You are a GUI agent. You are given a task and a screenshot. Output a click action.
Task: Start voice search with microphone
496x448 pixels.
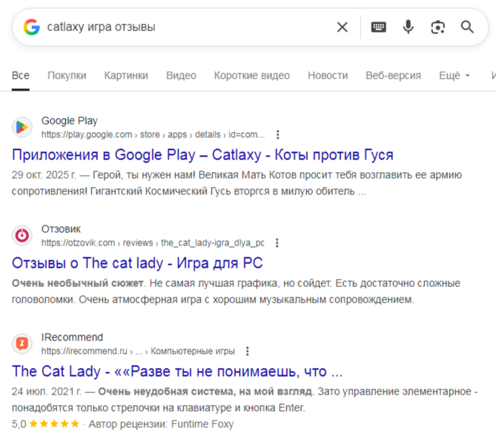point(408,27)
